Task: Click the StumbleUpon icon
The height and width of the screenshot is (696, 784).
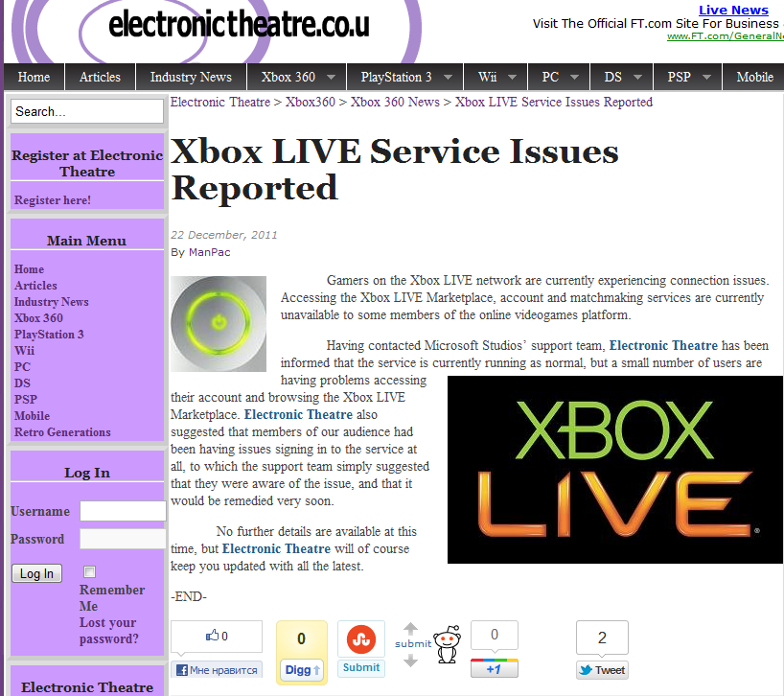Action: pos(361,638)
